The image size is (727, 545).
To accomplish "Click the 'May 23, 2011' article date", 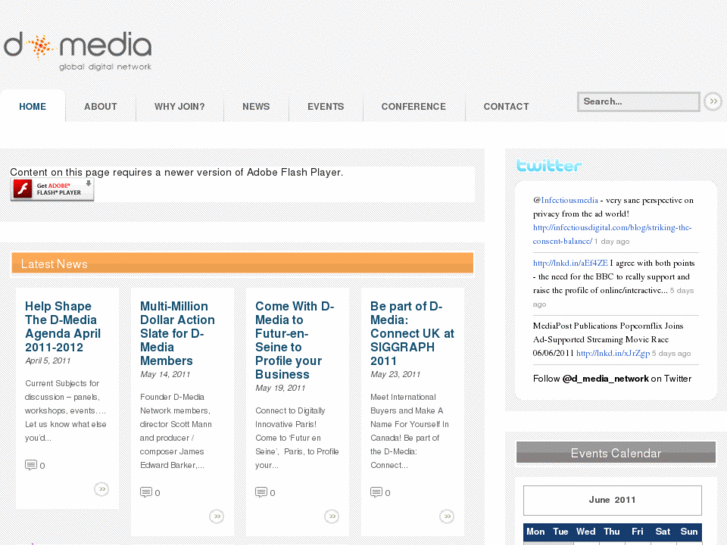I will point(395,374).
